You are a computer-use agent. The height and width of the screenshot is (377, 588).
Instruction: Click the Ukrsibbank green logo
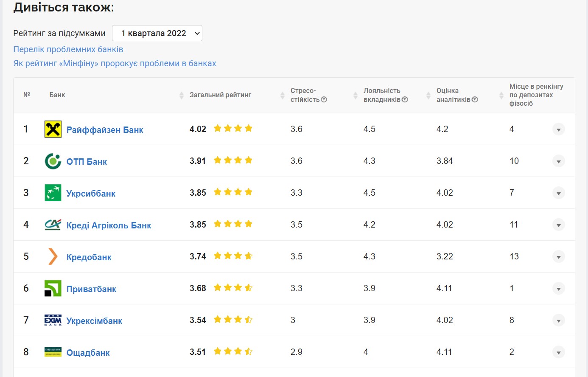53,193
